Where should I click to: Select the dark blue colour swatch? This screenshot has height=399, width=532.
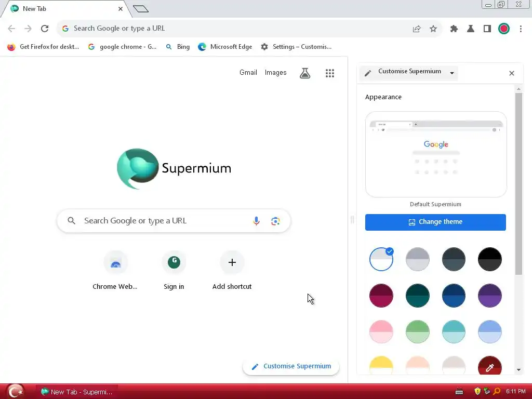(454, 296)
